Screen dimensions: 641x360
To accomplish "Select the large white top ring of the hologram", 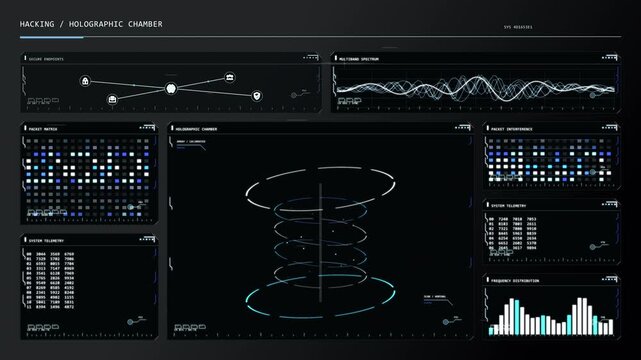I will pos(320,188).
